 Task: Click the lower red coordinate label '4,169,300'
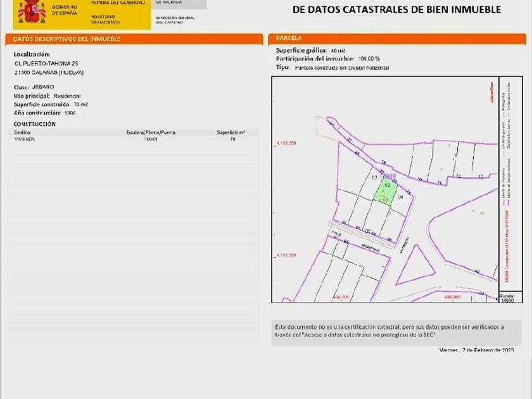[286, 255]
